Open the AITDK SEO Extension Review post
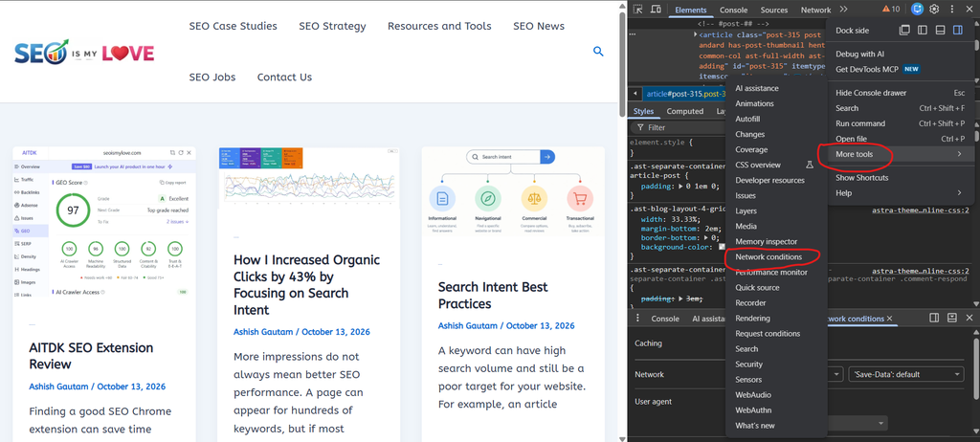The image size is (980, 442). (91, 356)
